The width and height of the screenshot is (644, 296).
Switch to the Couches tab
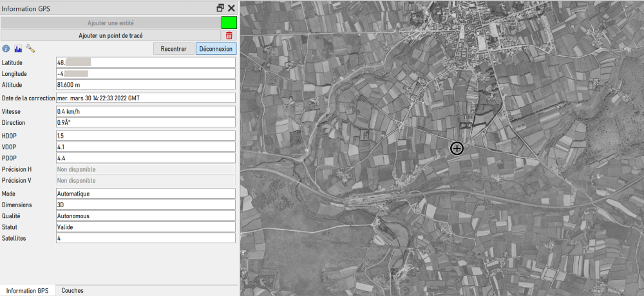(72, 291)
